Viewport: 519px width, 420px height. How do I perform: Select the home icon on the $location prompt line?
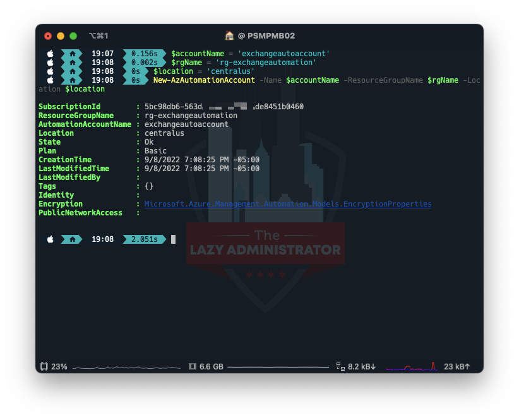tap(73, 71)
